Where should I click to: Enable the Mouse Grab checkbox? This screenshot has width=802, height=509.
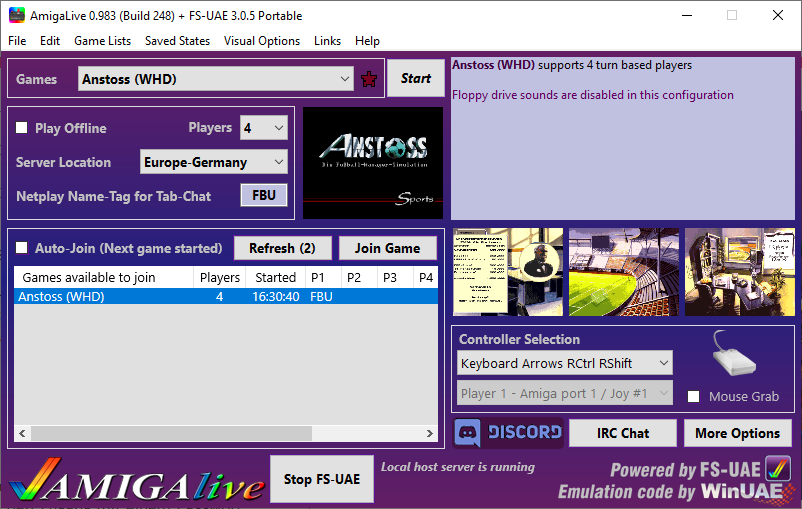pyautogui.click(x=694, y=396)
